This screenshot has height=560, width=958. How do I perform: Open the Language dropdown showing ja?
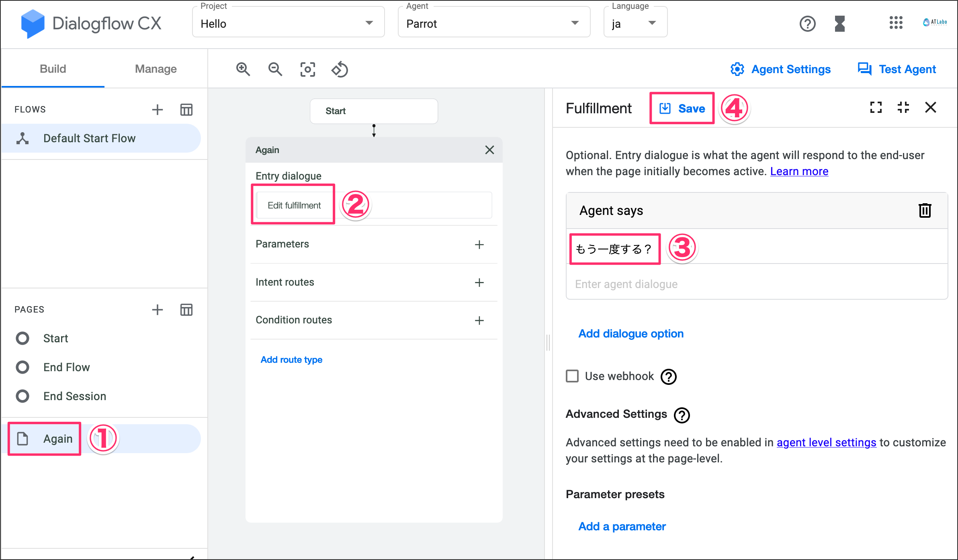click(x=635, y=24)
